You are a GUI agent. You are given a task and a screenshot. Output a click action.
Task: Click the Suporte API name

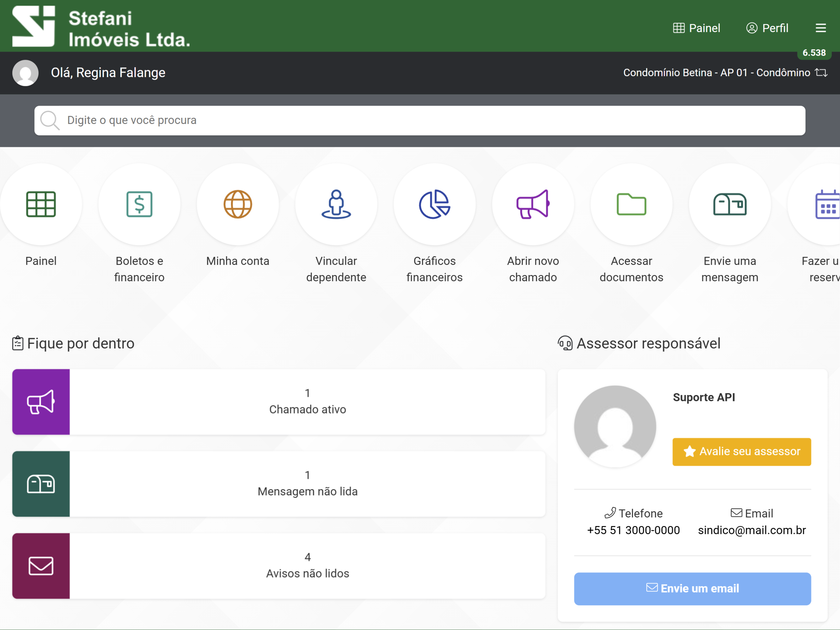pos(704,397)
